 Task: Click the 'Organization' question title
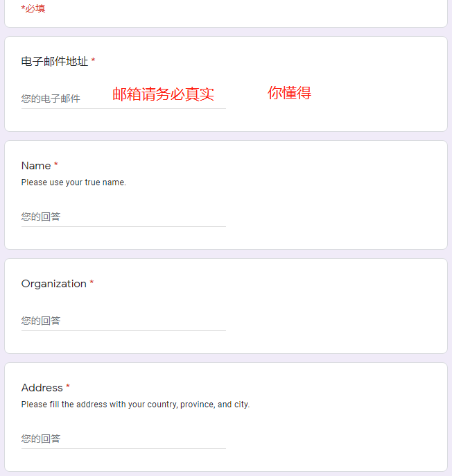pos(53,284)
